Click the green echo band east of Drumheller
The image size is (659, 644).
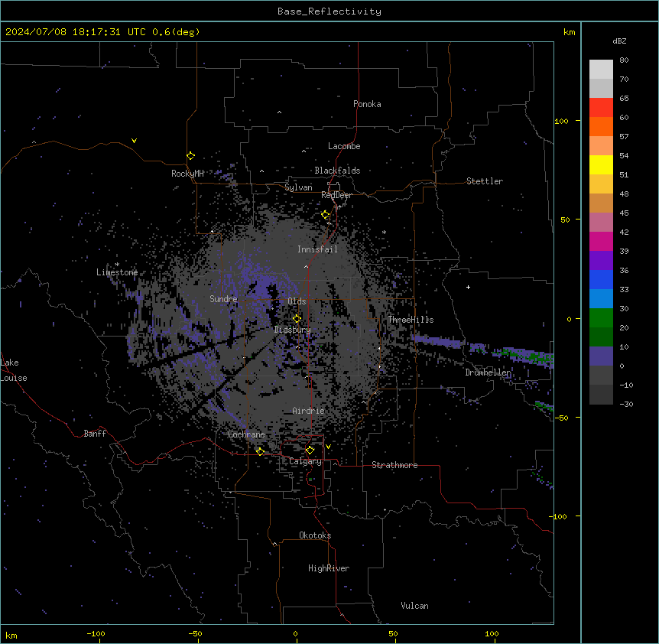[x=523, y=355]
